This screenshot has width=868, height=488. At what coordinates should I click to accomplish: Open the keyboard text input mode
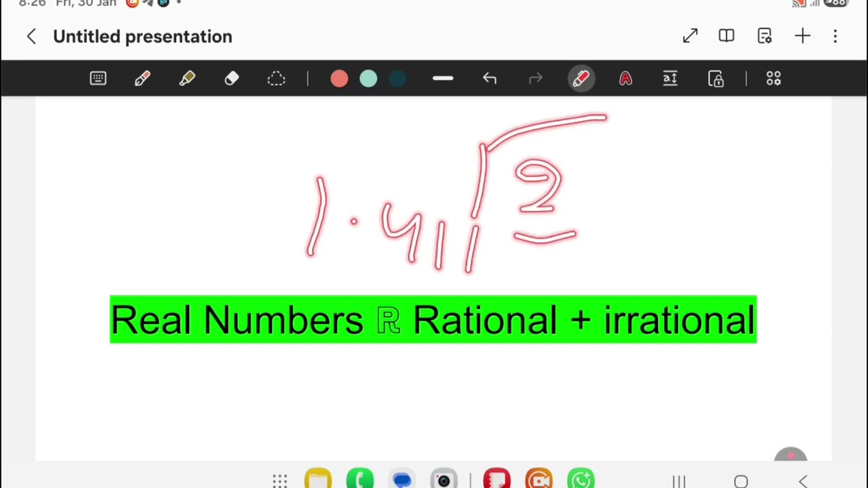[x=98, y=79]
